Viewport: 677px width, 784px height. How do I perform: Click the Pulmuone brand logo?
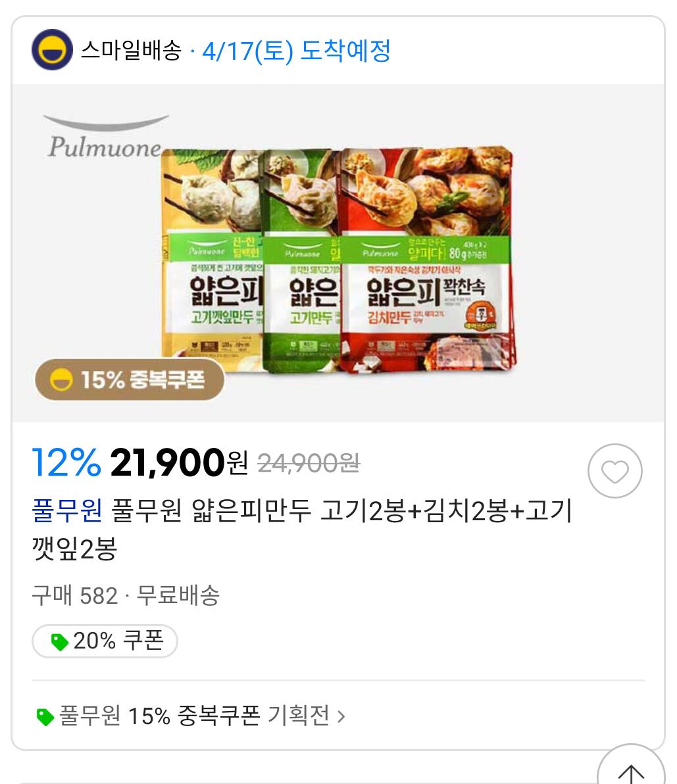[105, 137]
